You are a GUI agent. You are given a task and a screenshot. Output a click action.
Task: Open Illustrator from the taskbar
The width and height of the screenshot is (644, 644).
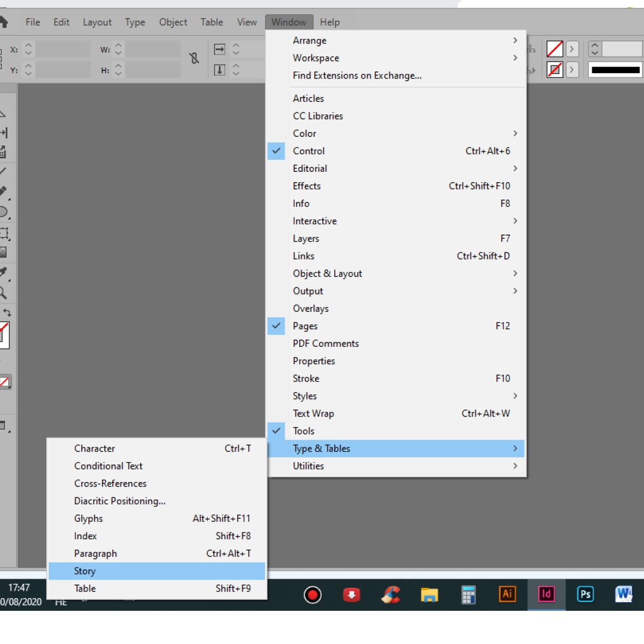(x=507, y=594)
